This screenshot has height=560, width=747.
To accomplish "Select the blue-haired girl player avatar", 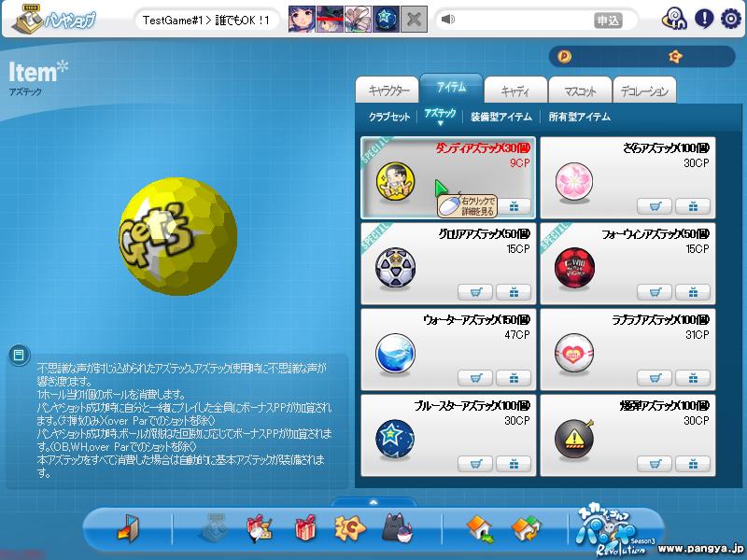I will tap(302, 19).
